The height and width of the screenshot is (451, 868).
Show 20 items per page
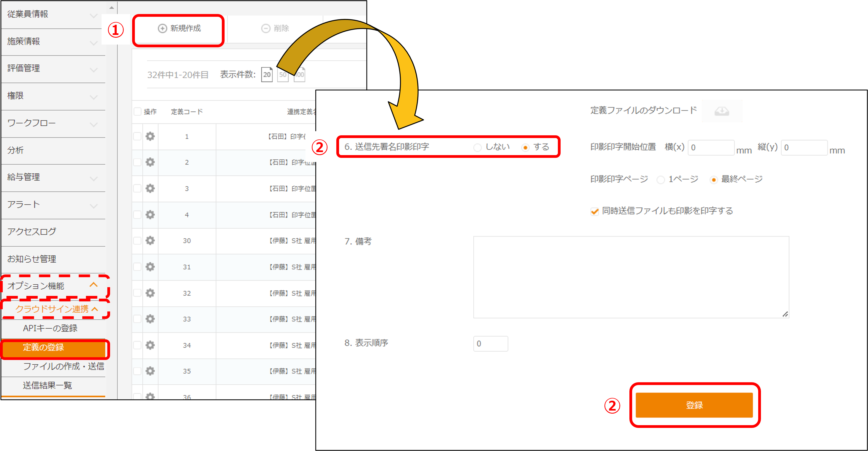tap(267, 75)
